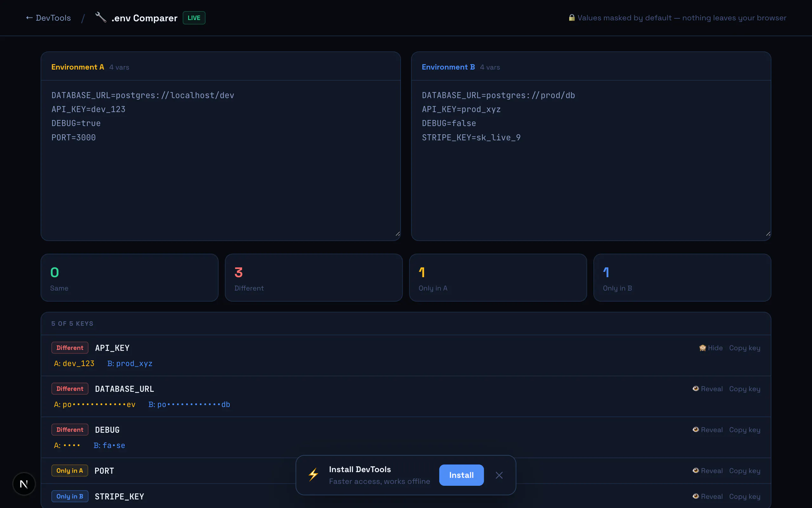Click the DEBUG key name
The height and width of the screenshot is (508, 812).
pos(108,430)
